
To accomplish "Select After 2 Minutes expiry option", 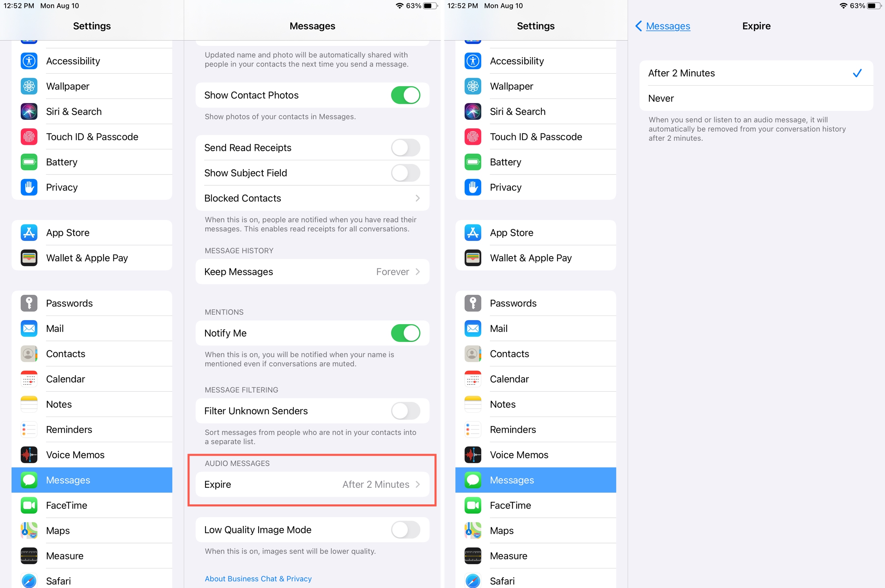I will [754, 72].
